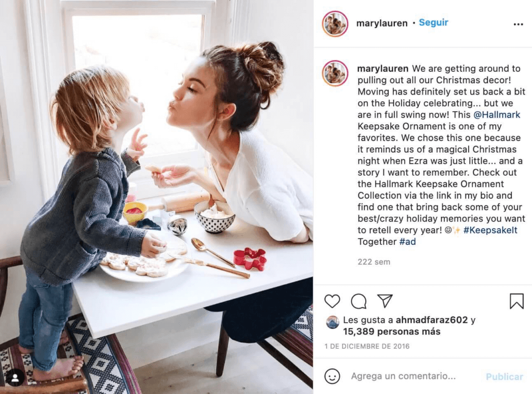Open marylauren profile picture in header
The width and height of the screenshot is (532, 394).
point(335,24)
